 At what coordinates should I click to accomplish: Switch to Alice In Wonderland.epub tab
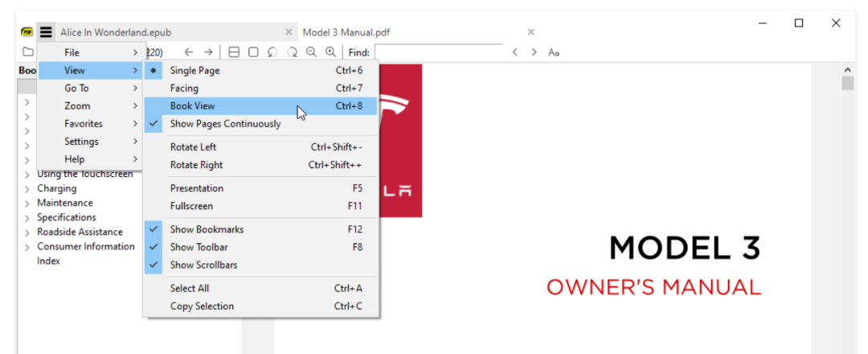168,32
